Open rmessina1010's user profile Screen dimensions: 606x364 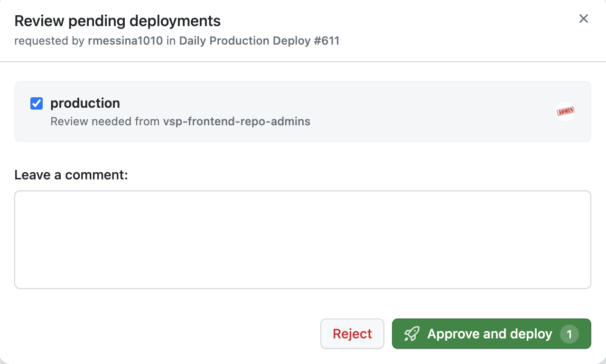[x=125, y=41]
